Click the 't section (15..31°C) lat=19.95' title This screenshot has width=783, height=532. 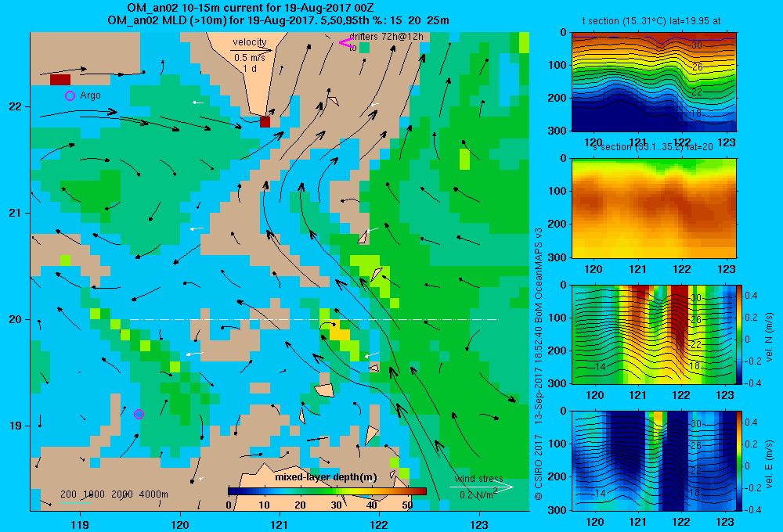tap(651, 21)
